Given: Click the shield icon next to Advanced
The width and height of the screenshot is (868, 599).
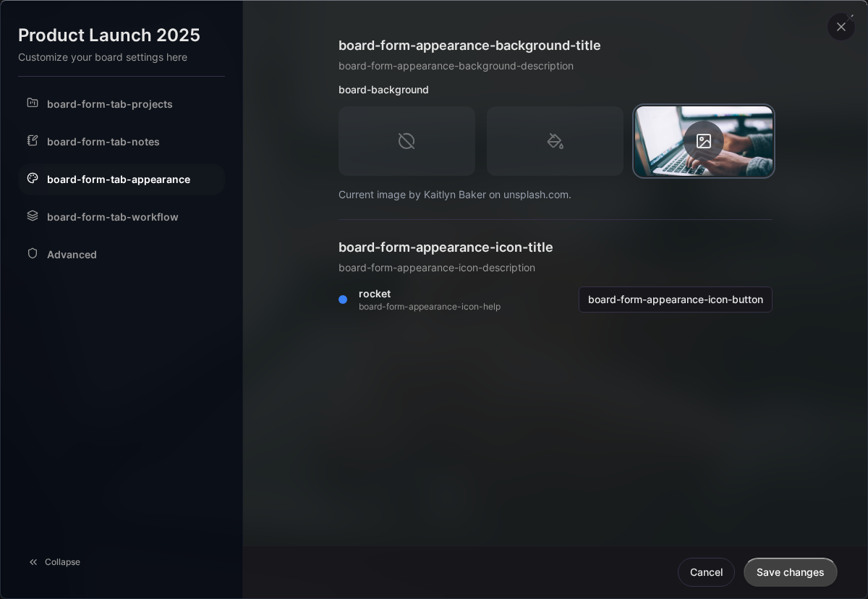Looking at the screenshot, I should (x=33, y=255).
